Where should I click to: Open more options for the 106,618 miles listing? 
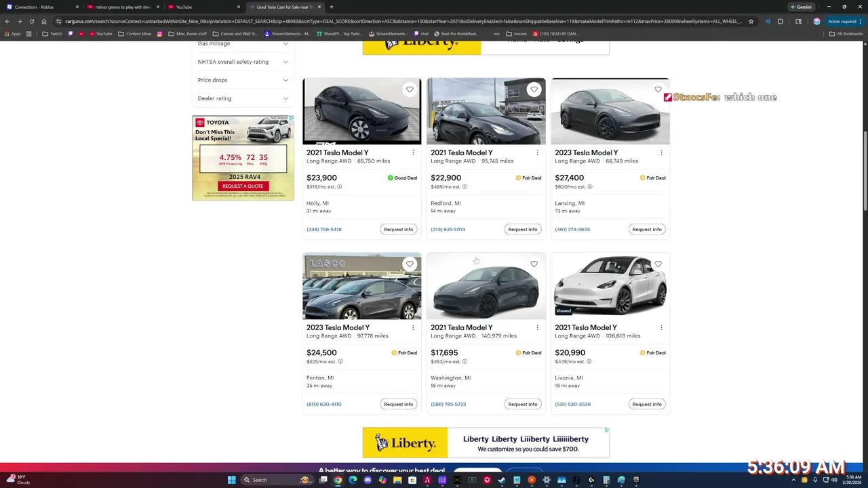click(x=661, y=328)
